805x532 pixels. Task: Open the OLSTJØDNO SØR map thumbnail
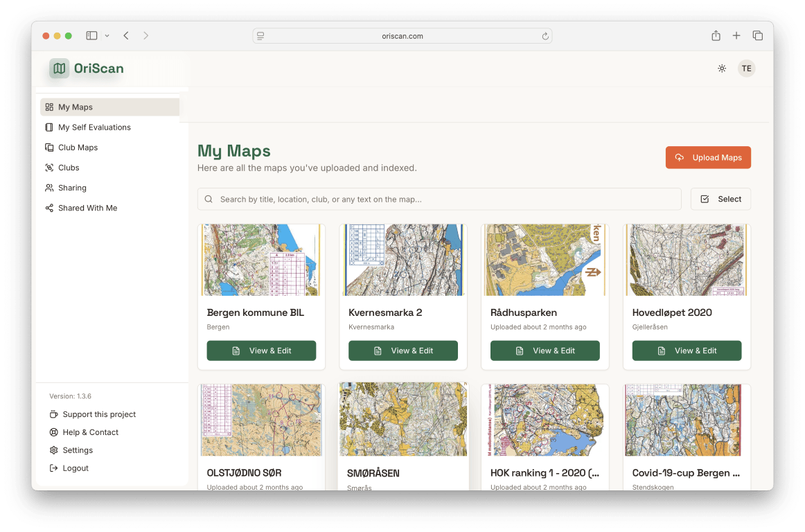261,420
